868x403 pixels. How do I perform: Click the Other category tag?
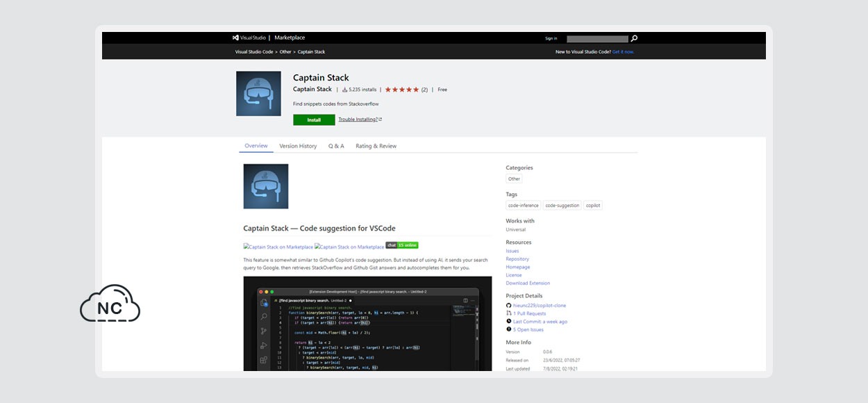click(514, 179)
